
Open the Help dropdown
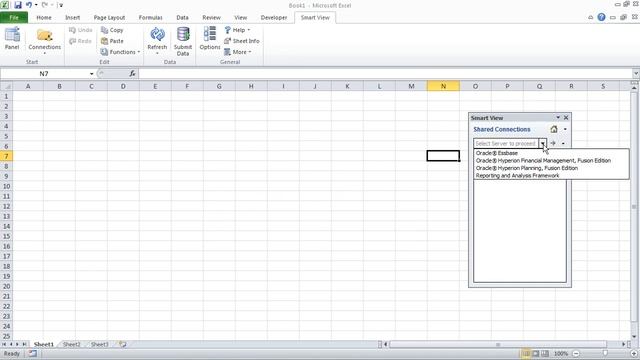pos(237,30)
